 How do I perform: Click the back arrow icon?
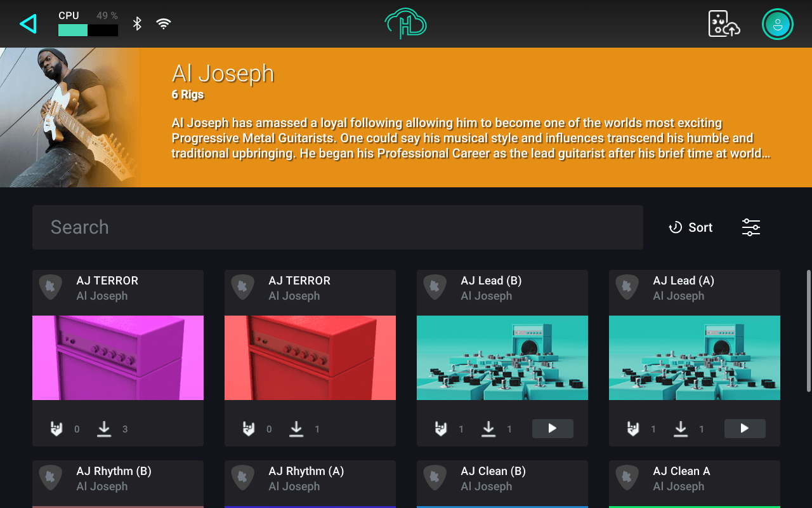(x=29, y=24)
